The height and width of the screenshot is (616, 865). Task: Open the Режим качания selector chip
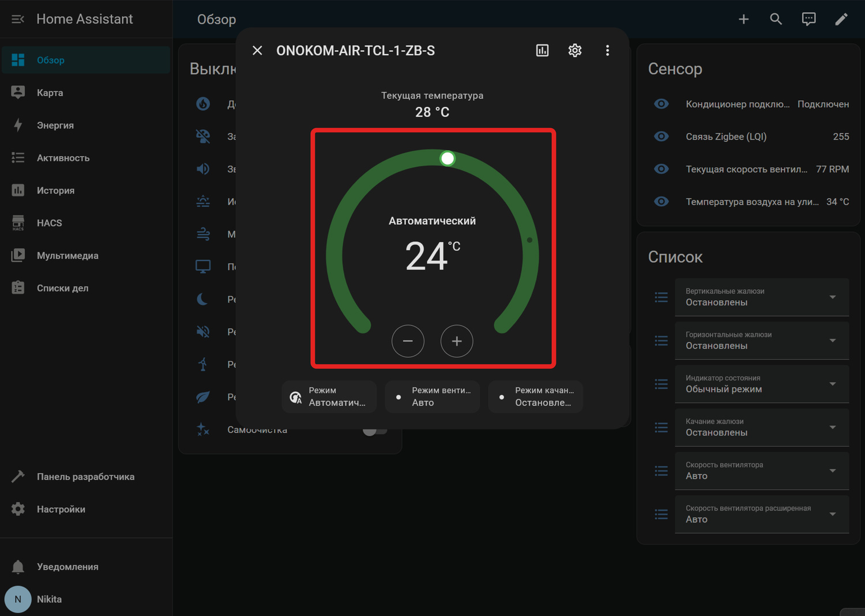tap(536, 396)
